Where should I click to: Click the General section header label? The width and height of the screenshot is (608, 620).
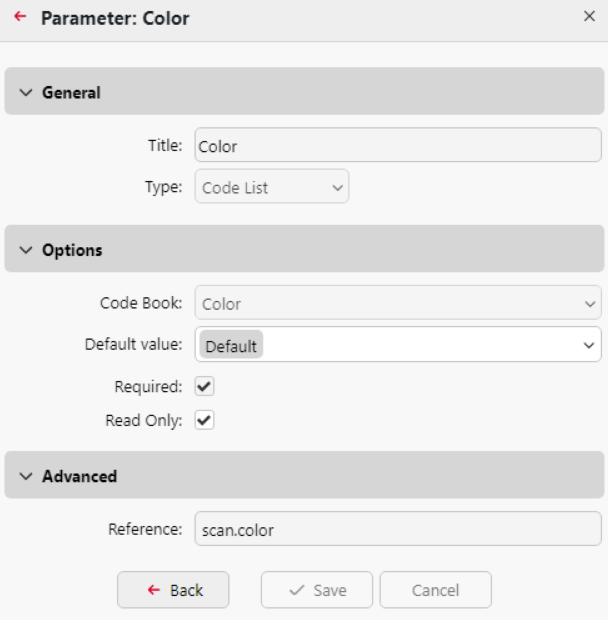point(71,92)
